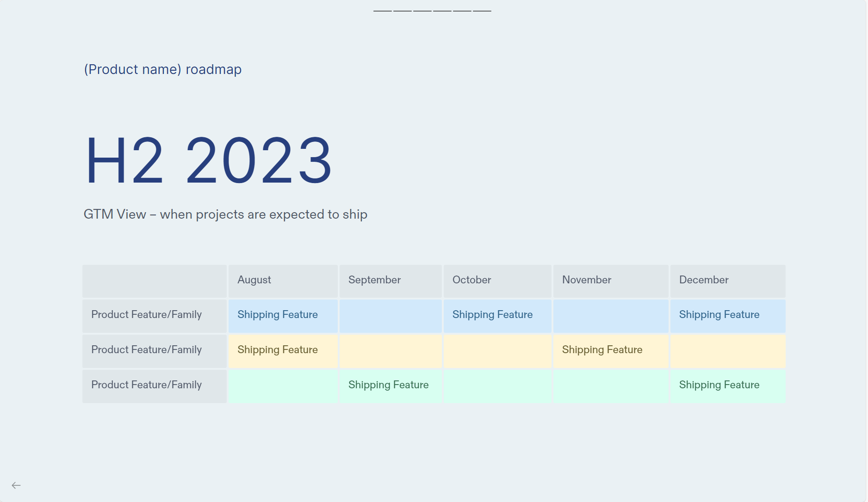This screenshot has width=868, height=502.
Task: Select the October column header
Action: 497,281
